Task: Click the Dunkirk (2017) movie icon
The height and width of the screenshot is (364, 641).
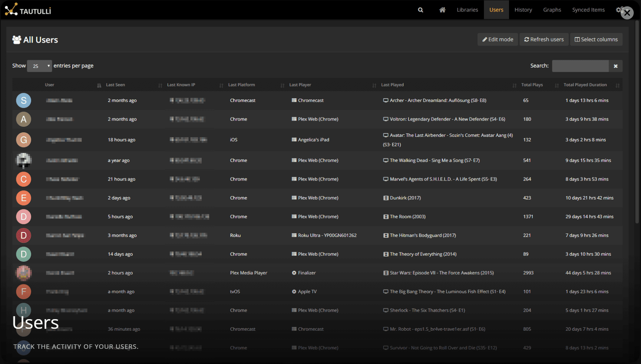Action: (x=386, y=198)
